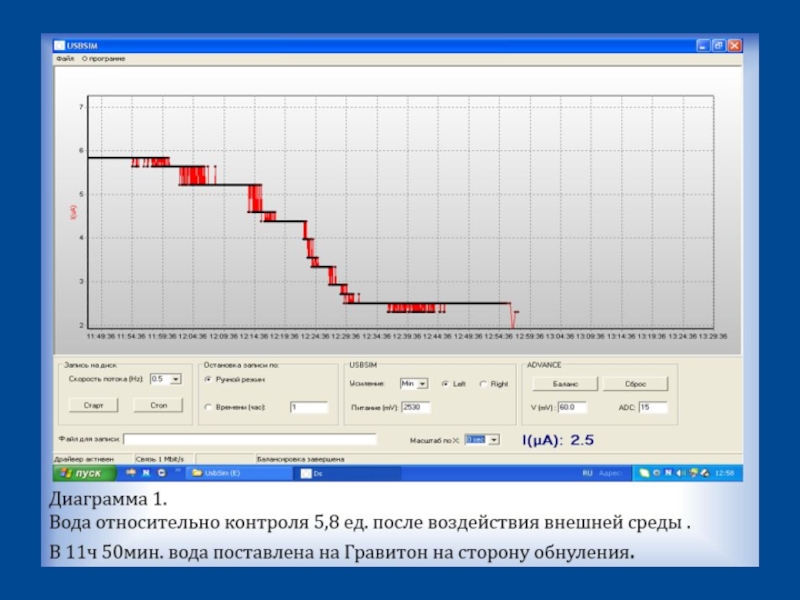Click the Файл для записи input field
Screen dimensions: 800x600
coord(248,439)
